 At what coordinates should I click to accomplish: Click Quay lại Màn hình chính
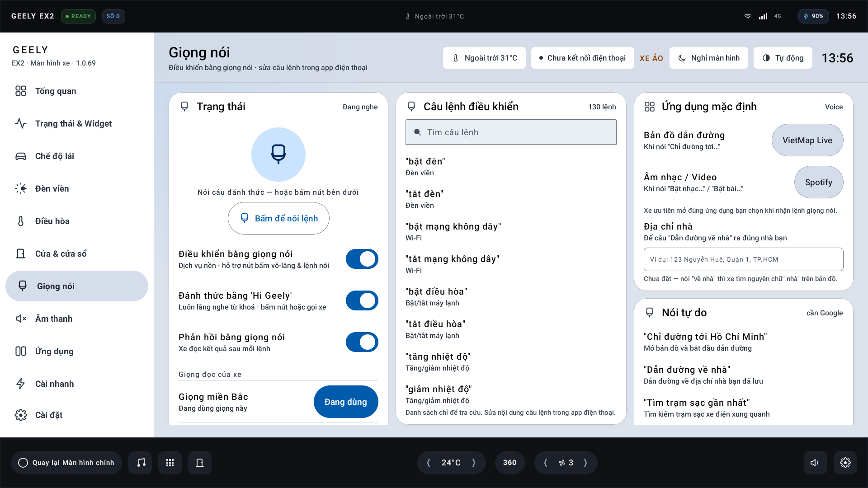[x=66, y=462]
